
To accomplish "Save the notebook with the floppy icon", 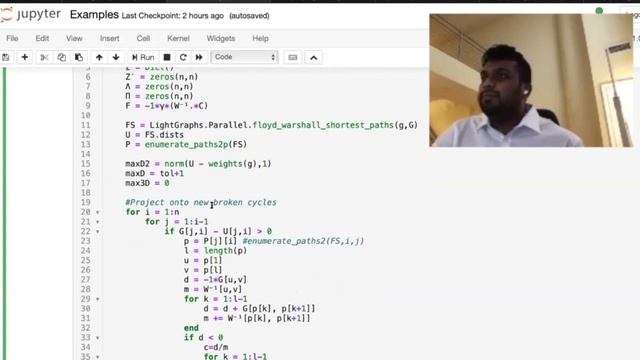I will [5, 58].
